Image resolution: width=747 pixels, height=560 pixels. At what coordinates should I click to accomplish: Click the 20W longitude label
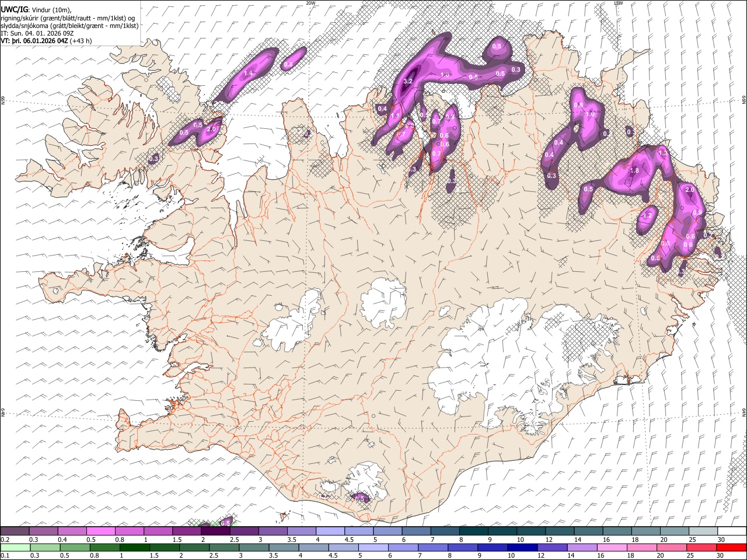click(310, 3)
